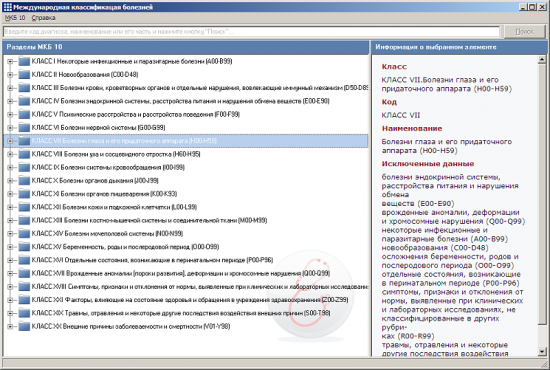Select КЛАСС XVII Врожденные аномалии tree item

coord(181,274)
